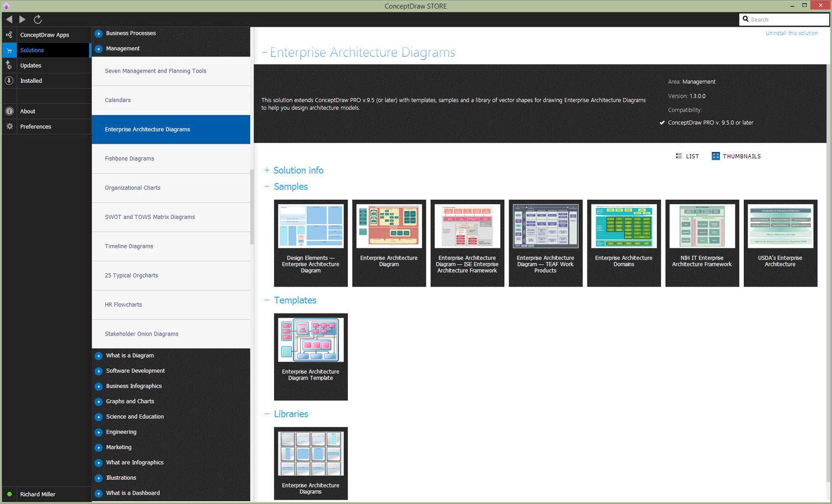Expand the Solution info section

click(267, 170)
